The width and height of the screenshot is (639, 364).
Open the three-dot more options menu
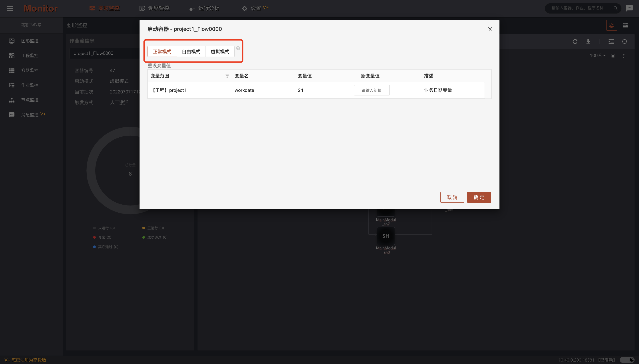(x=624, y=56)
